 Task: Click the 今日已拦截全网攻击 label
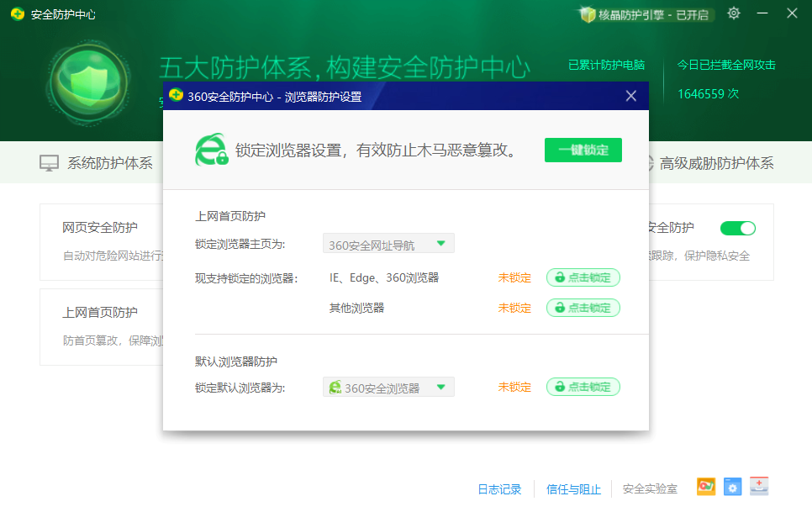point(726,65)
